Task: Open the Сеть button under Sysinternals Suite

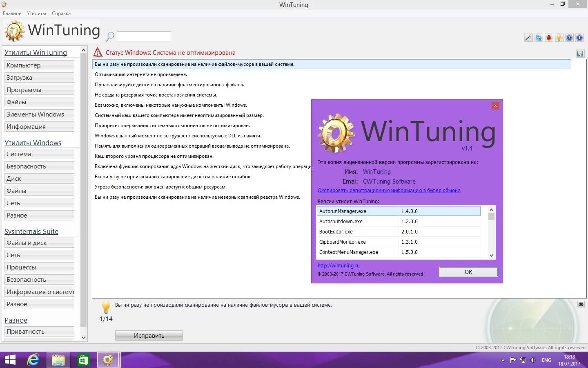Action: click(x=39, y=255)
